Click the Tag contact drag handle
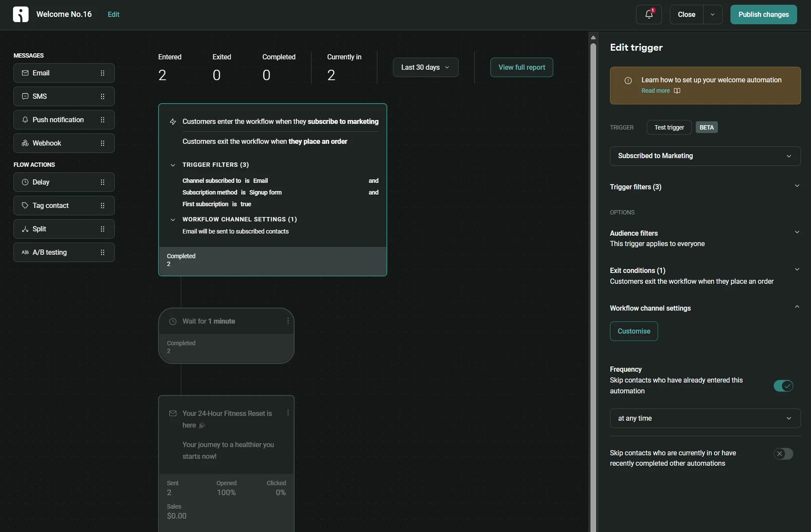811x532 pixels. tap(103, 206)
